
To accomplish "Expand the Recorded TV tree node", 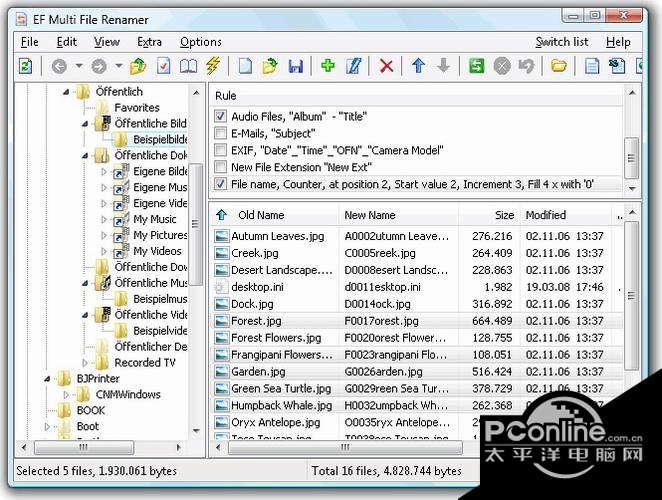I will [85, 363].
